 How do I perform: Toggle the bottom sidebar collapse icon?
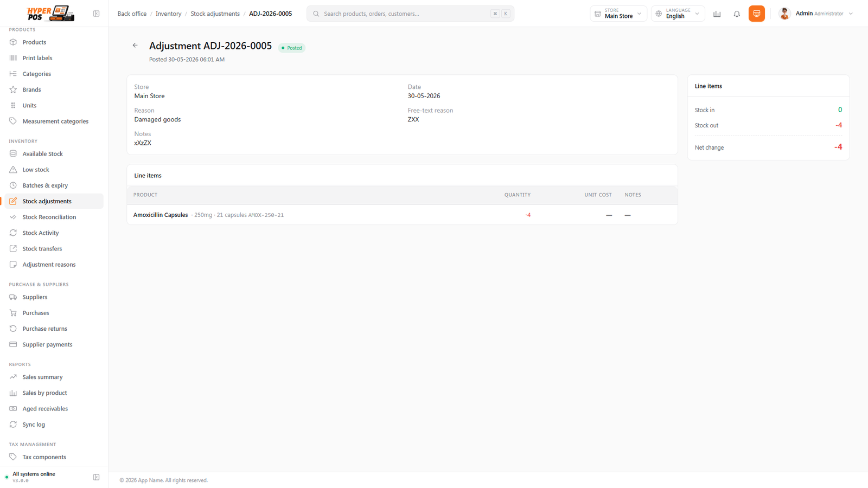pos(96,477)
